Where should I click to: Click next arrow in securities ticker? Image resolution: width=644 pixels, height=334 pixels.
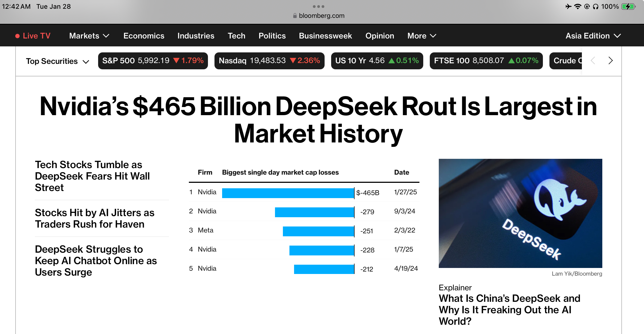pos(610,61)
